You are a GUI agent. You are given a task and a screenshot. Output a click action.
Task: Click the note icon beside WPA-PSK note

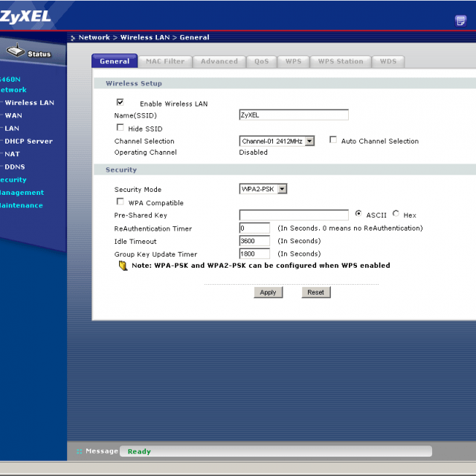123,266
